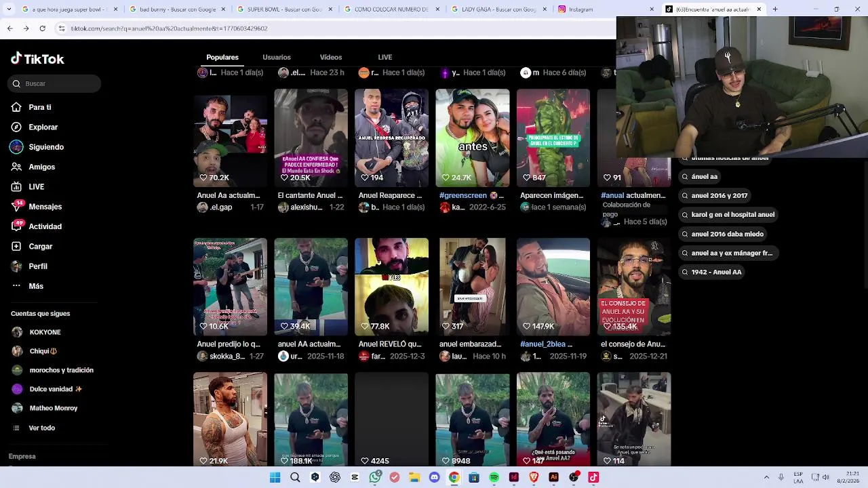This screenshot has width=868, height=488.
Task: Switch to the Videos tab
Action: point(331,57)
